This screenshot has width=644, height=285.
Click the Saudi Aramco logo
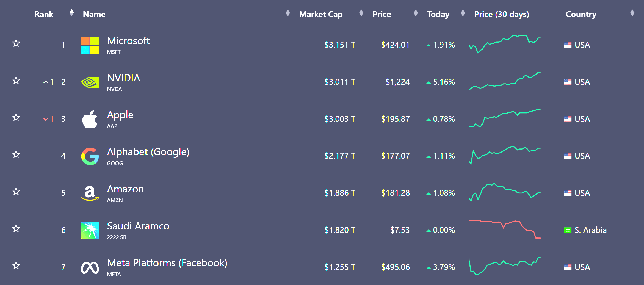click(x=90, y=230)
